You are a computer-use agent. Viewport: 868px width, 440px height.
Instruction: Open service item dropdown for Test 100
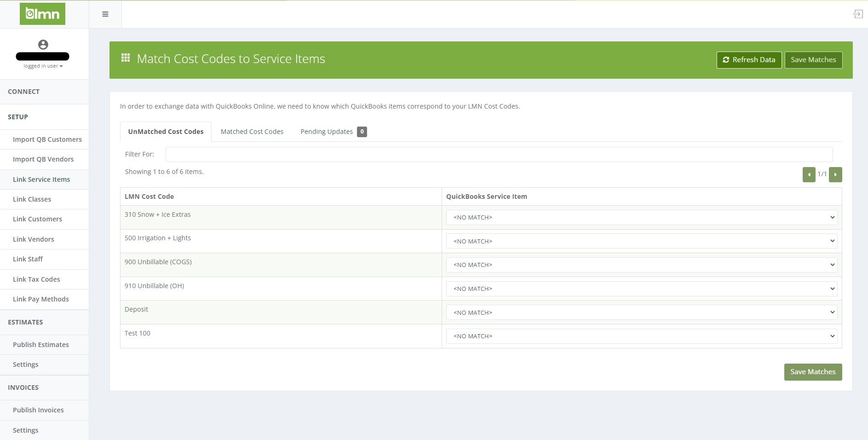[x=641, y=336]
